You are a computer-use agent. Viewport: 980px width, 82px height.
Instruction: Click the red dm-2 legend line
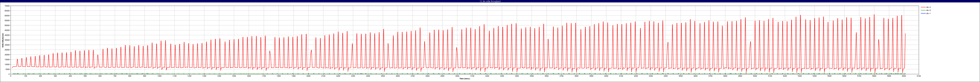tap(923, 7)
